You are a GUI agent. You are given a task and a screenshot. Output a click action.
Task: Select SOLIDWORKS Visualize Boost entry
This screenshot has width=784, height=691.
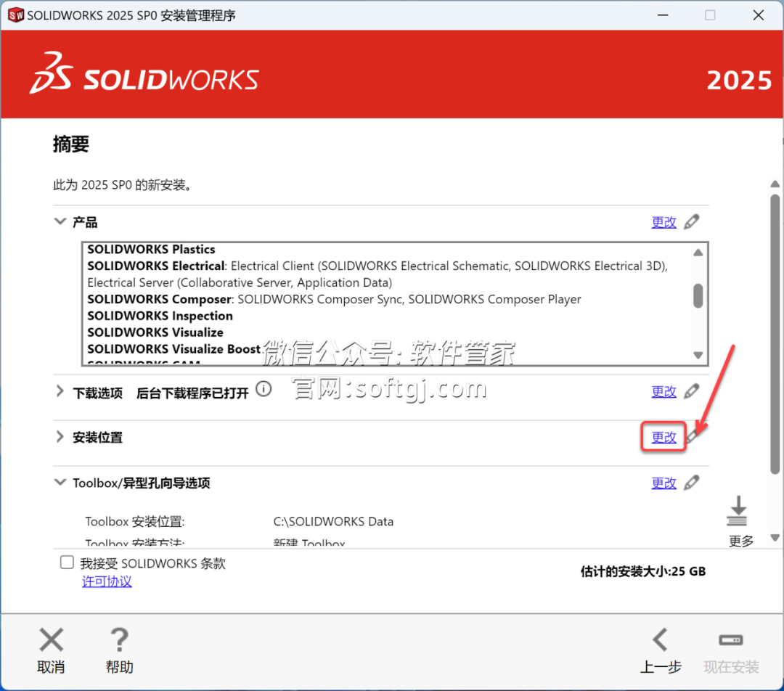[x=174, y=348]
